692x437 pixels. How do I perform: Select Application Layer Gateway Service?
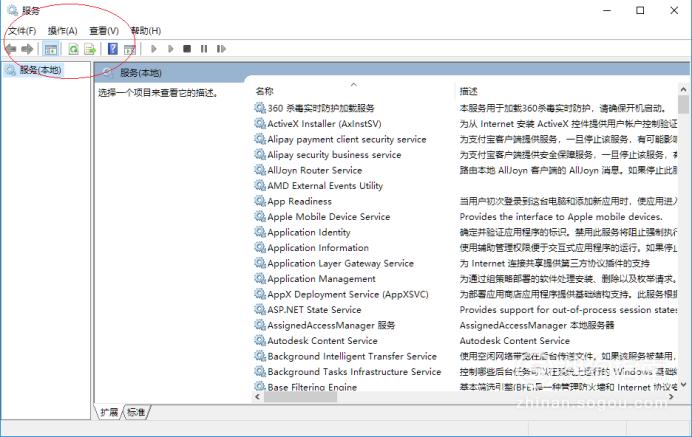tap(341, 264)
